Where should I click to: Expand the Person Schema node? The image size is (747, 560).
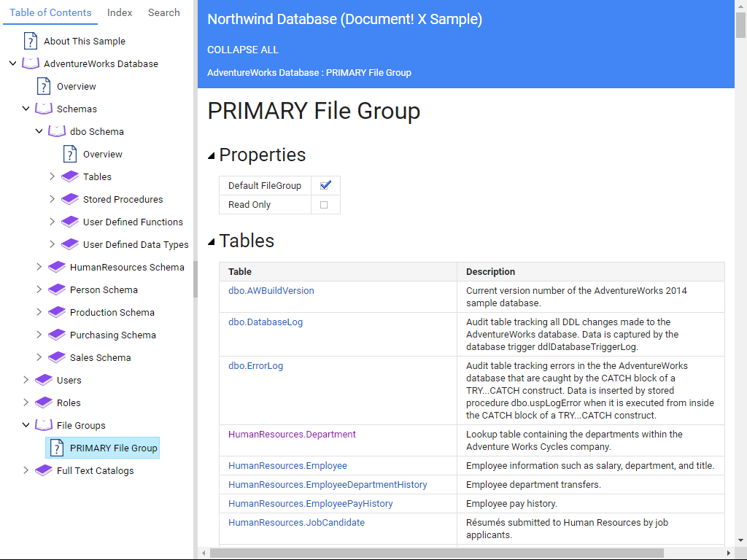(39, 289)
